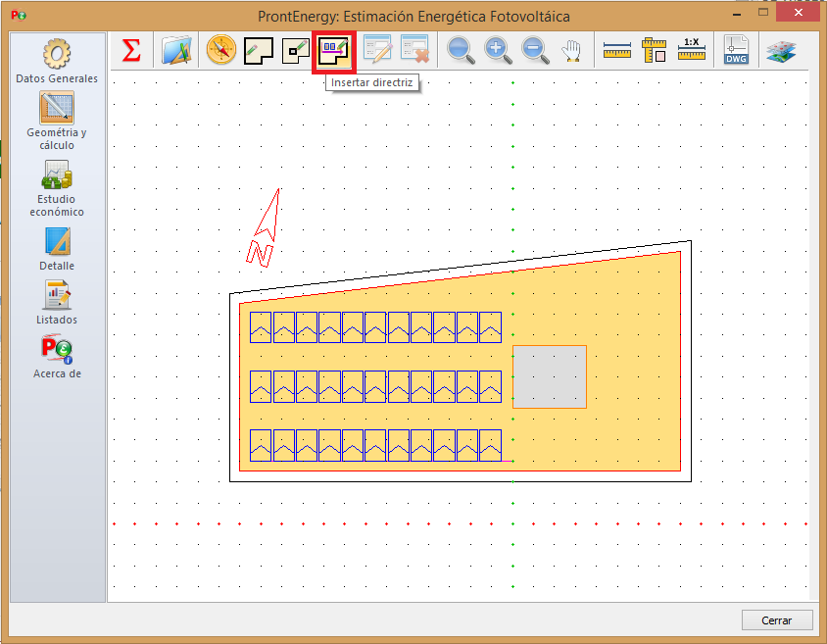Viewport: 827px width, 644px height.
Task: Click the edit properties pencil icon
Action: [377, 49]
